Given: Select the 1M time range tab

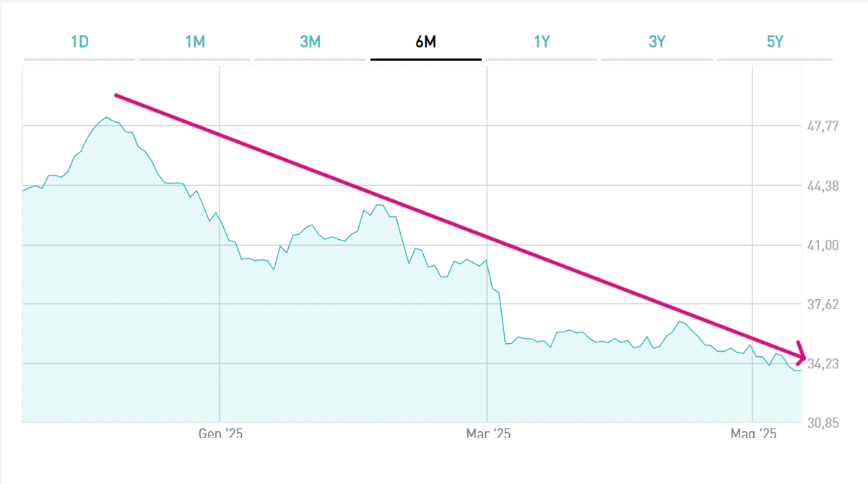Looking at the screenshot, I should (195, 42).
